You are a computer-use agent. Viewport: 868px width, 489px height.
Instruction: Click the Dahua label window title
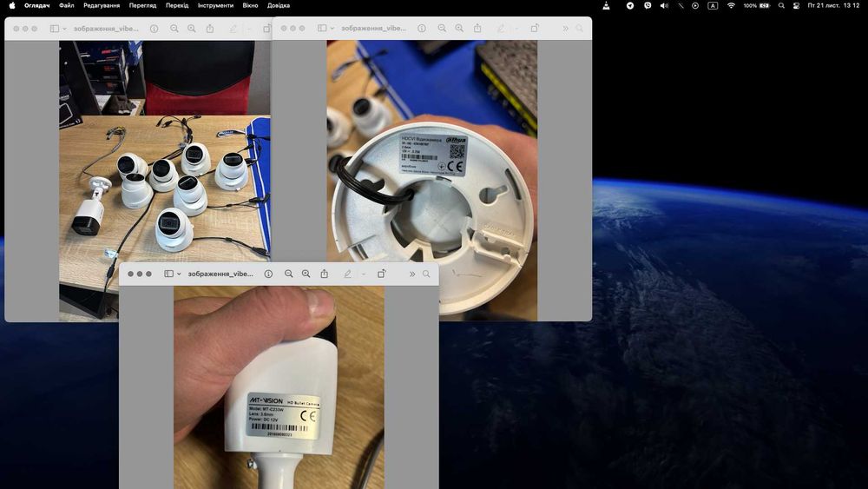point(373,28)
